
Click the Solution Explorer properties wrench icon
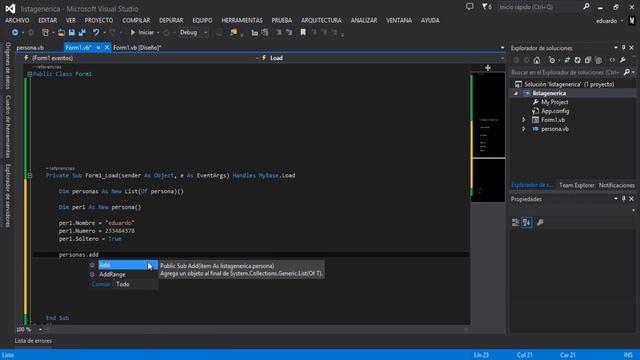pos(623,60)
